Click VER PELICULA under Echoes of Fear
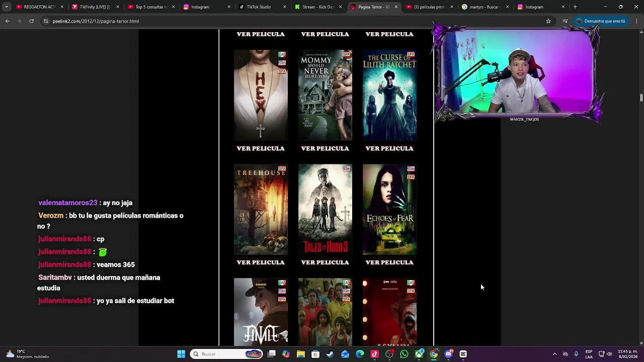Image resolution: width=644 pixels, height=362 pixels. click(x=389, y=262)
